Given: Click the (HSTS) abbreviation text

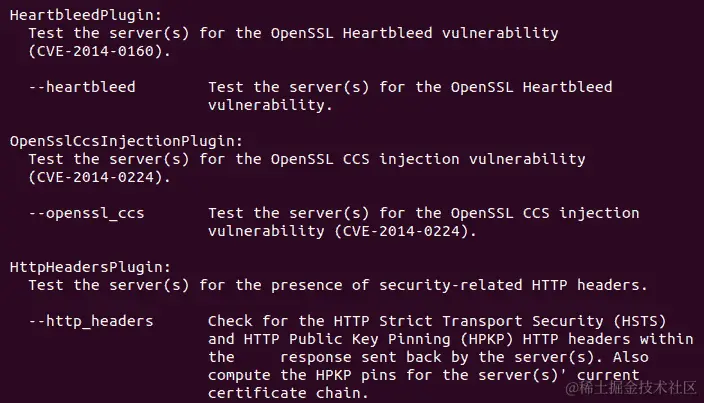Looking at the screenshot, I should [639, 321].
